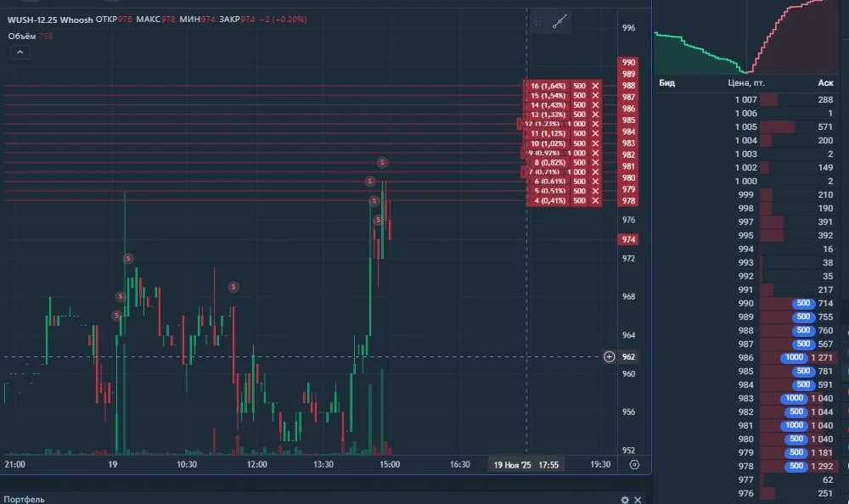Click the 1000 order badge at price 981
849x504 pixels.
pos(795,425)
